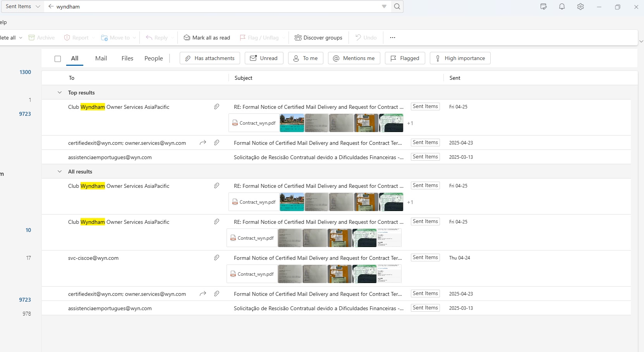This screenshot has width=644, height=352.
Task: Open the Delete all dropdown arrow
Action: coord(21,38)
